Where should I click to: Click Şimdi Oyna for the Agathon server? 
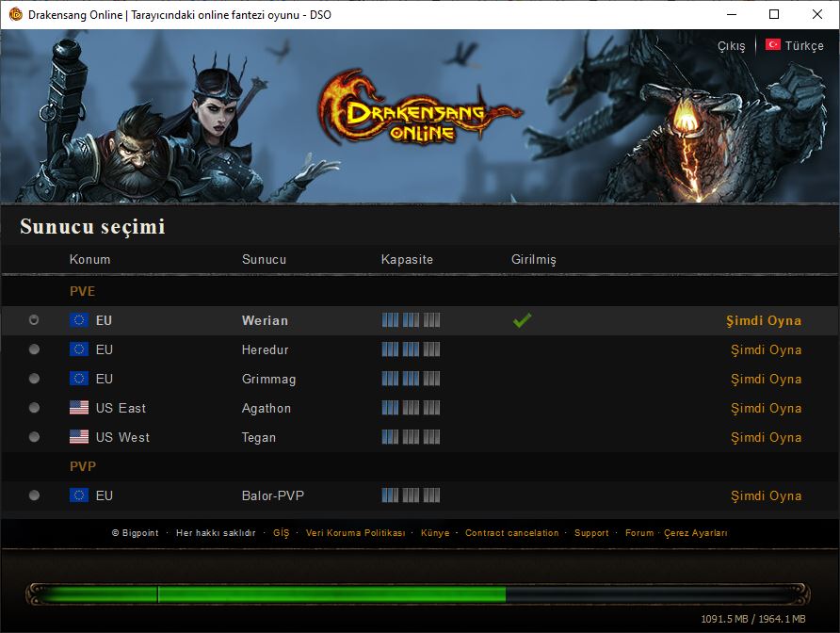[x=766, y=409]
